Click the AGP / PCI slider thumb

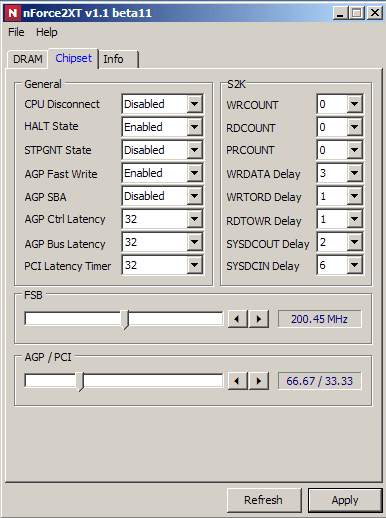click(x=79, y=381)
